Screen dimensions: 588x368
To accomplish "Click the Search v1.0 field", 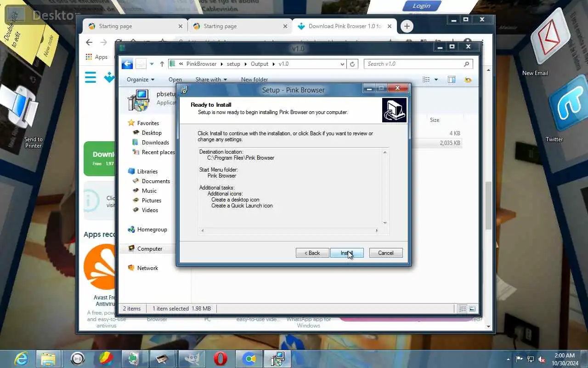I will coord(418,64).
